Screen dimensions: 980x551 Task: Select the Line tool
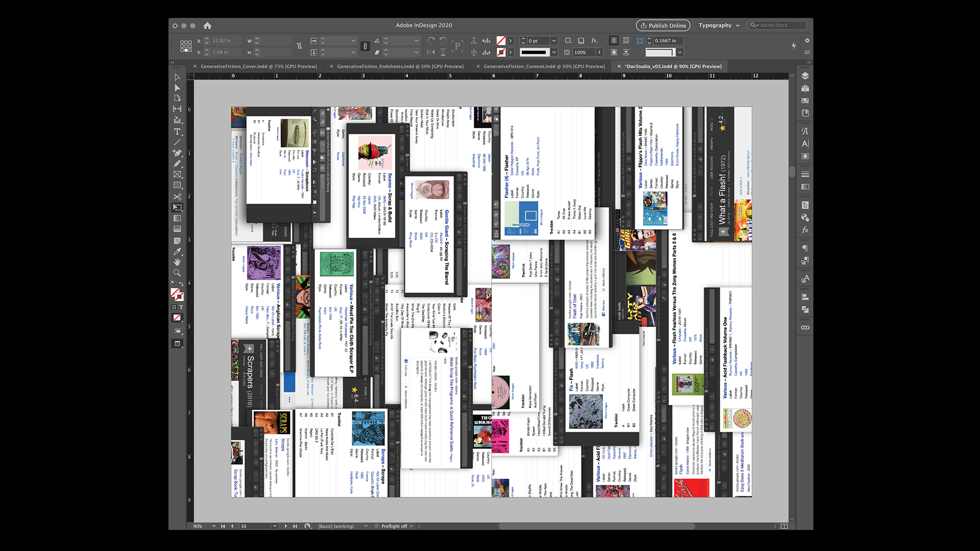tap(177, 142)
